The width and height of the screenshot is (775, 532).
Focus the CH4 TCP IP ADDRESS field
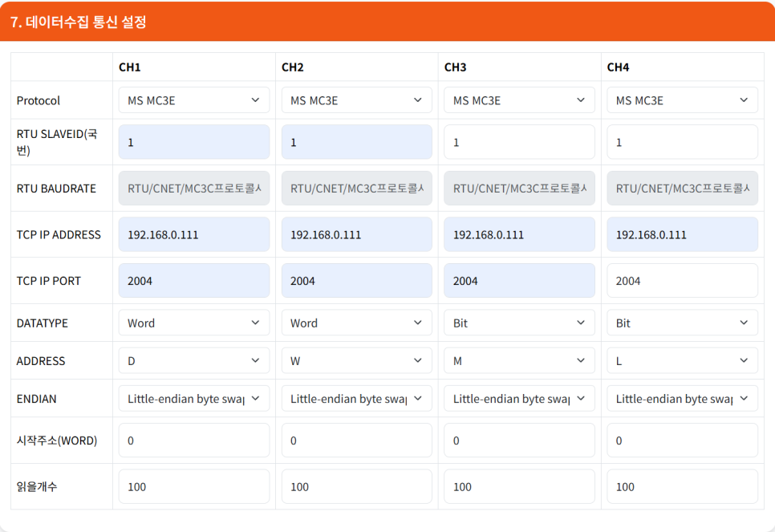(x=682, y=234)
